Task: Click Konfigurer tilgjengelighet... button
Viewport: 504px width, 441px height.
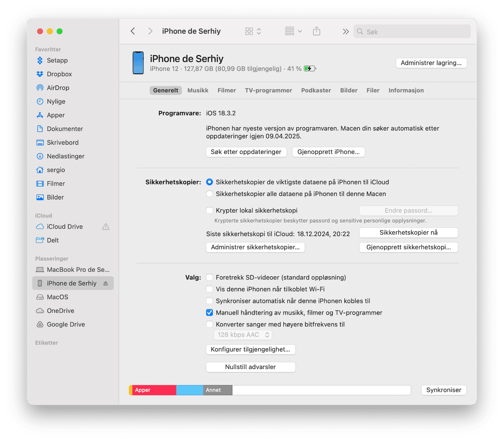Action: 250,349
